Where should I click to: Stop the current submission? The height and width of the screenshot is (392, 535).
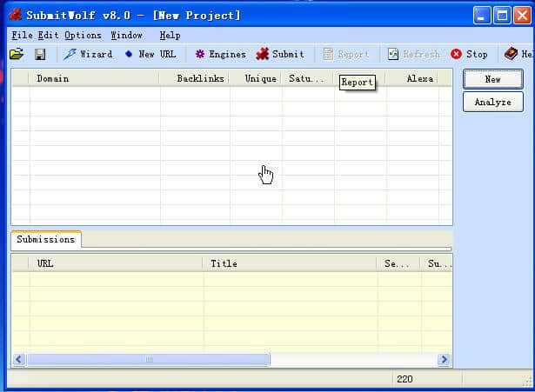[x=469, y=54]
